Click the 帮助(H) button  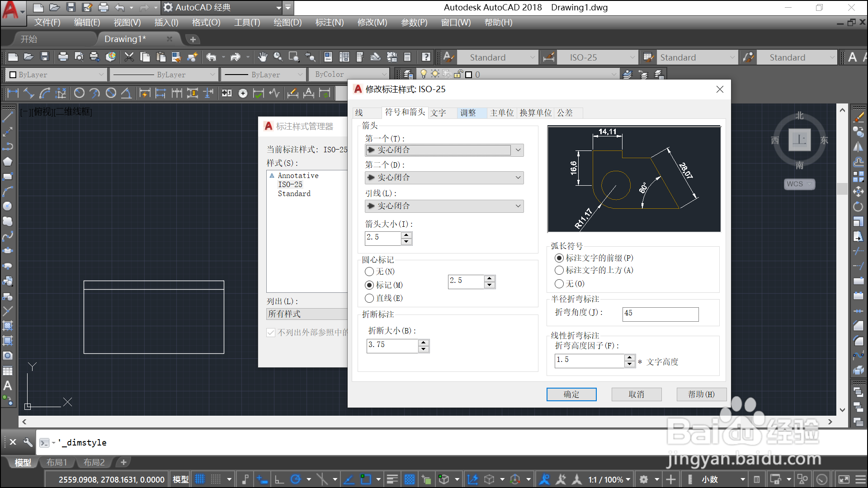point(702,394)
